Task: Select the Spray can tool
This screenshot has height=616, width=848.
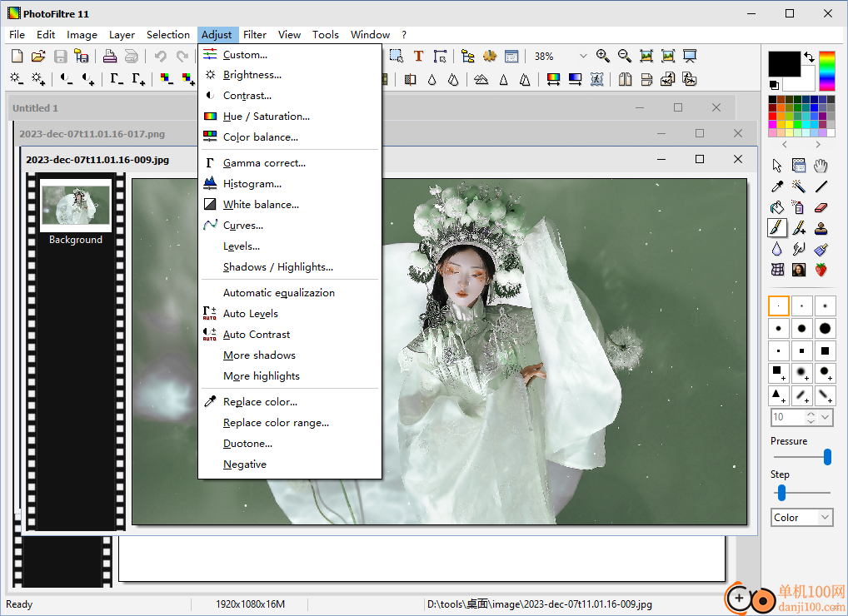Action: (x=799, y=207)
